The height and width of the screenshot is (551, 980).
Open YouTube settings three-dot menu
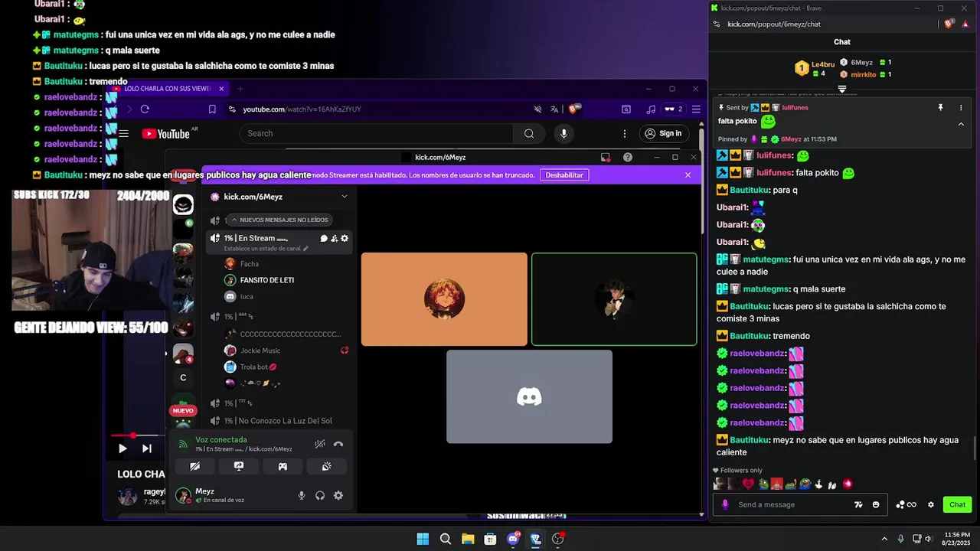point(625,133)
